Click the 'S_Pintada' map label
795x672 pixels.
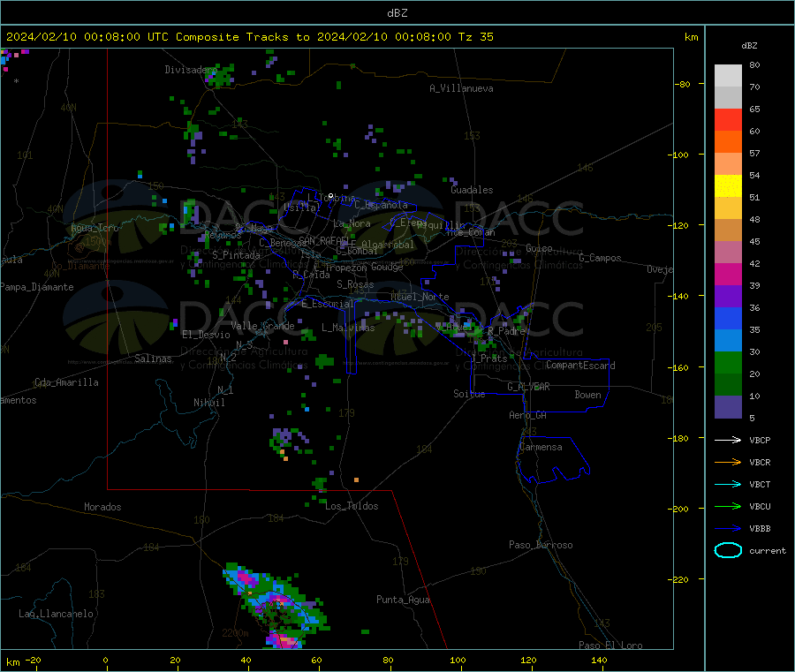[x=236, y=255]
